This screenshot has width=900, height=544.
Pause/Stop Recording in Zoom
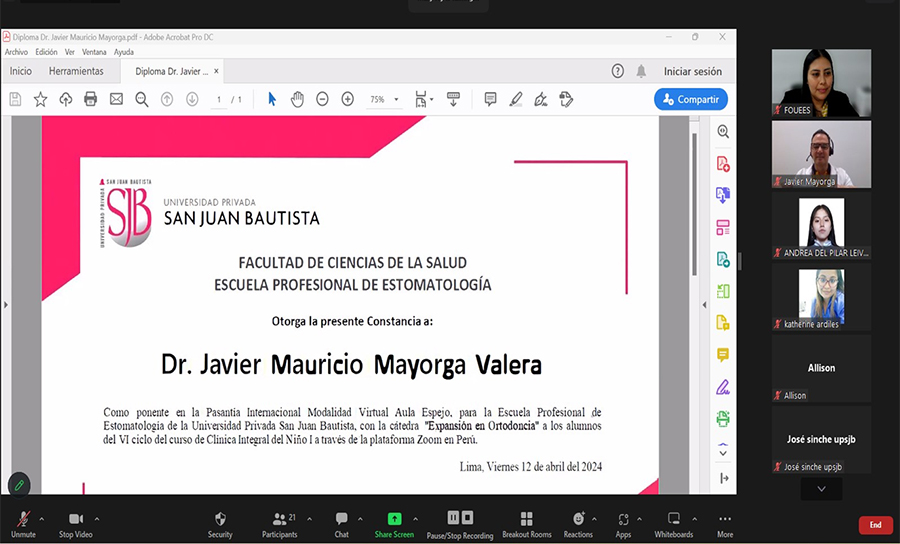460,524
